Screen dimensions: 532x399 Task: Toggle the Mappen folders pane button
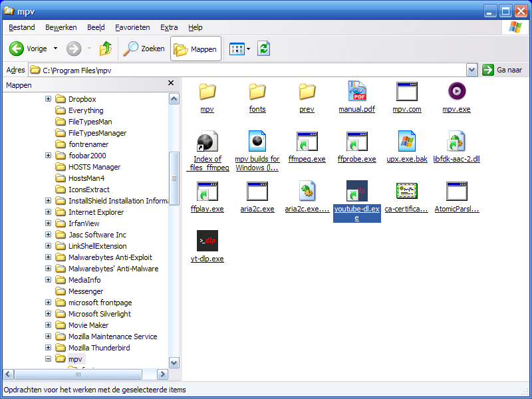click(196, 49)
